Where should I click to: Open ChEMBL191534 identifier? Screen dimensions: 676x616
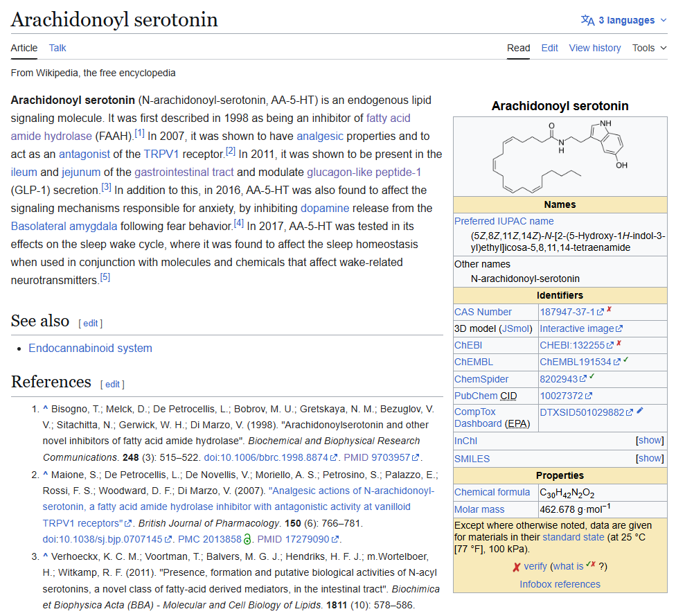(576, 362)
